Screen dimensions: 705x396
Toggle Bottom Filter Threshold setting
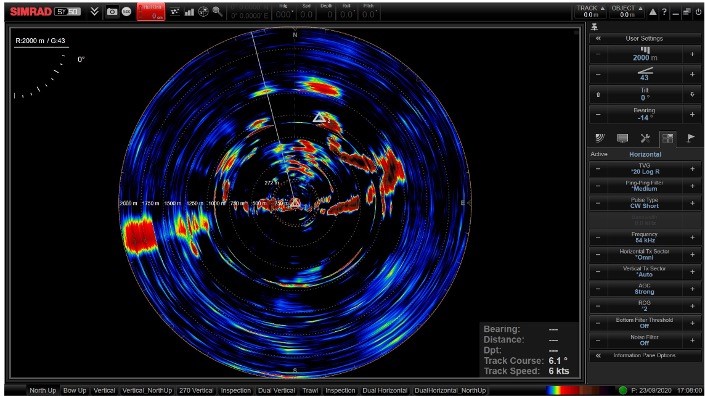[644, 323]
